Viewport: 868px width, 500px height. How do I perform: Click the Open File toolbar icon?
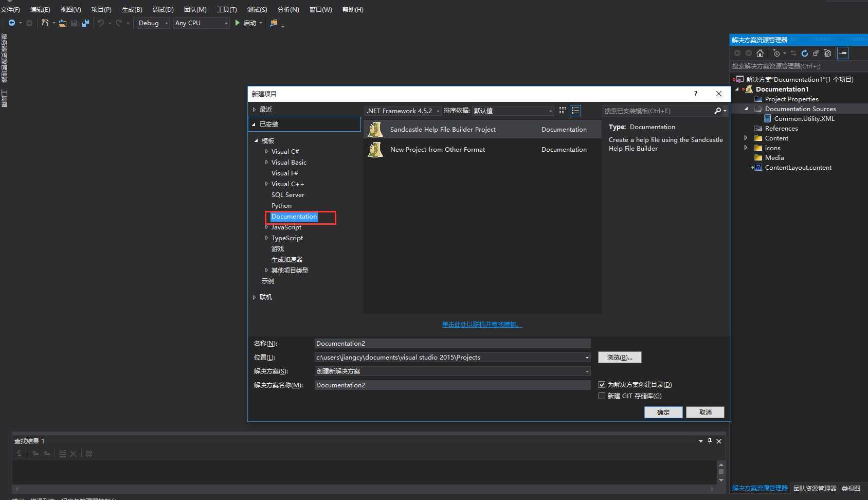(63, 23)
